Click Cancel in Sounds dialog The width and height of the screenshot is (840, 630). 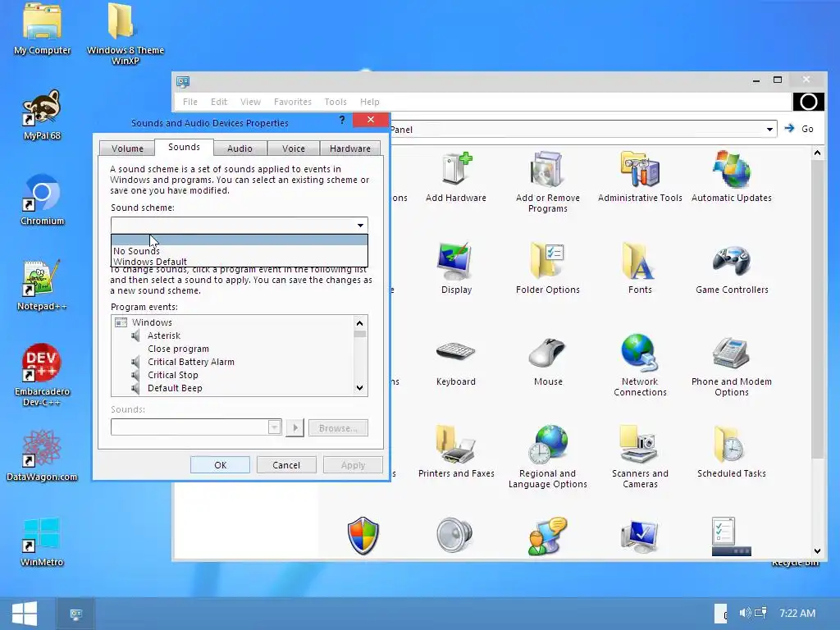[x=286, y=465]
